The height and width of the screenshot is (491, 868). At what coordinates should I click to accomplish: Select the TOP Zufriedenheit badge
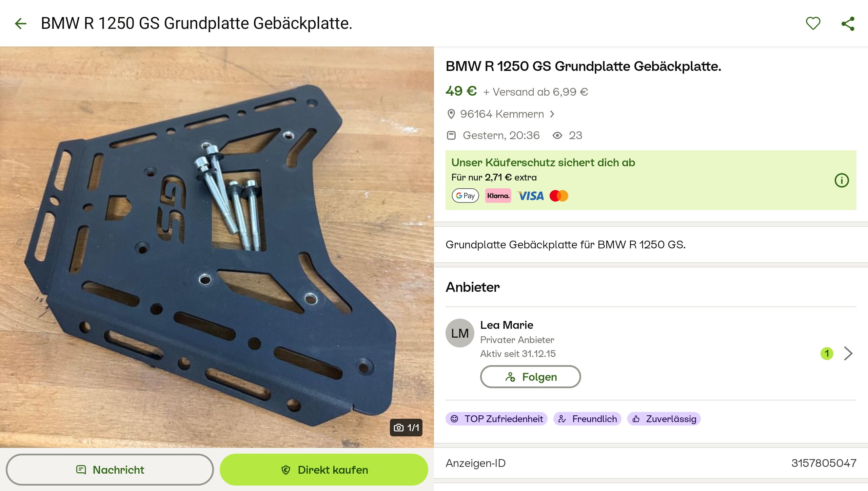496,419
